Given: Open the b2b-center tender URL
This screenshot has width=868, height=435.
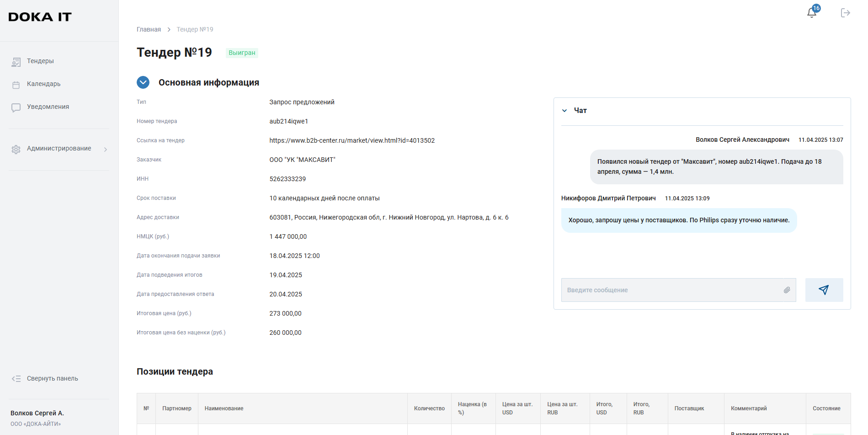Looking at the screenshot, I should pyautogui.click(x=351, y=140).
